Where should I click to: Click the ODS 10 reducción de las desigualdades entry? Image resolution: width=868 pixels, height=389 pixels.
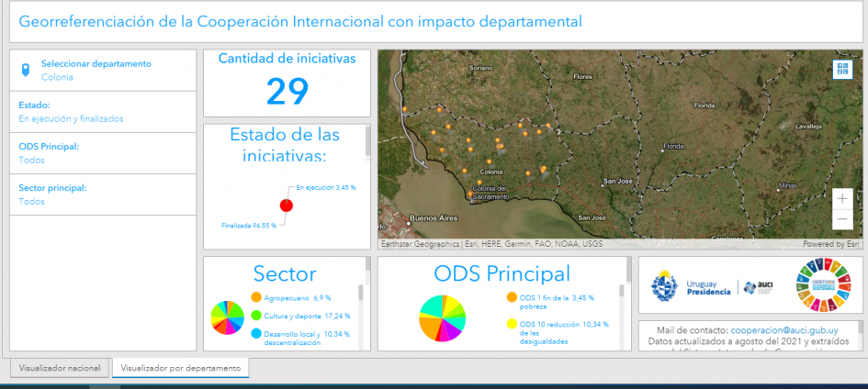(x=564, y=333)
